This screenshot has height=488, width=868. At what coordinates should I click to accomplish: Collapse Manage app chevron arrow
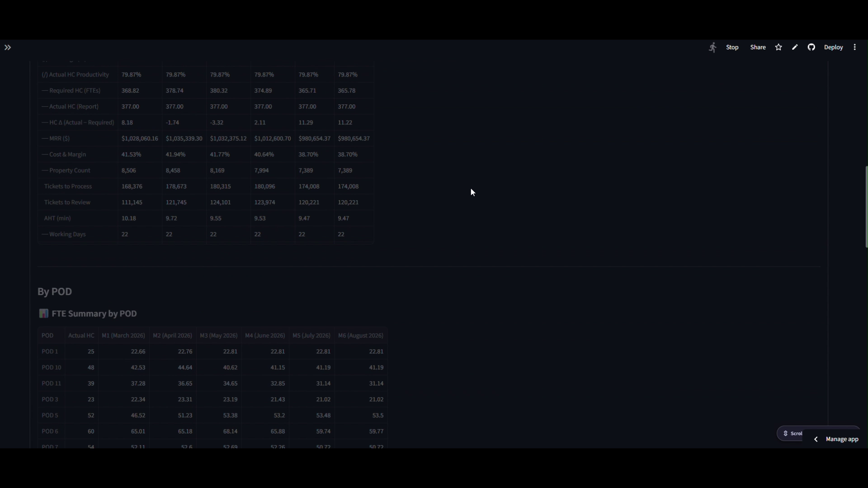816,439
